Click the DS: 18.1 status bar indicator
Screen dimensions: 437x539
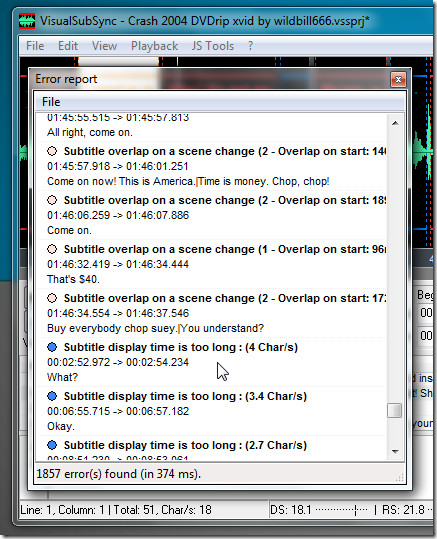point(291,510)
